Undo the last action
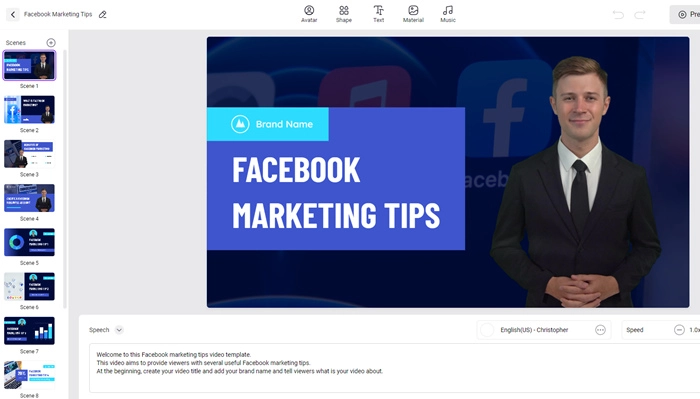The image size is (700, 399). (618, 15)
